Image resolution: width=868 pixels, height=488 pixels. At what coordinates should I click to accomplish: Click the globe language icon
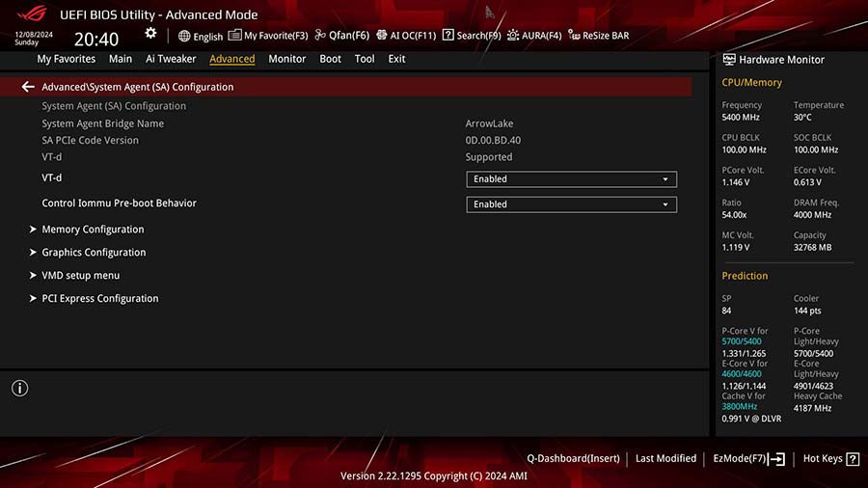[x=184, y=36]
